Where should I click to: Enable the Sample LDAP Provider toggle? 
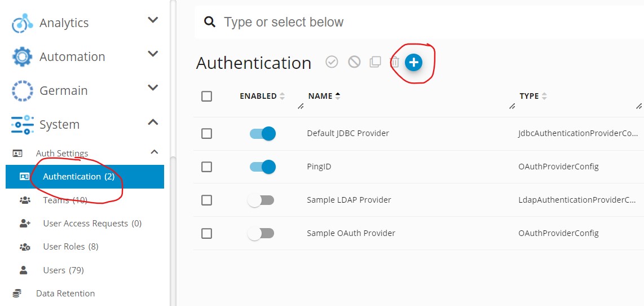pos(262,200)
